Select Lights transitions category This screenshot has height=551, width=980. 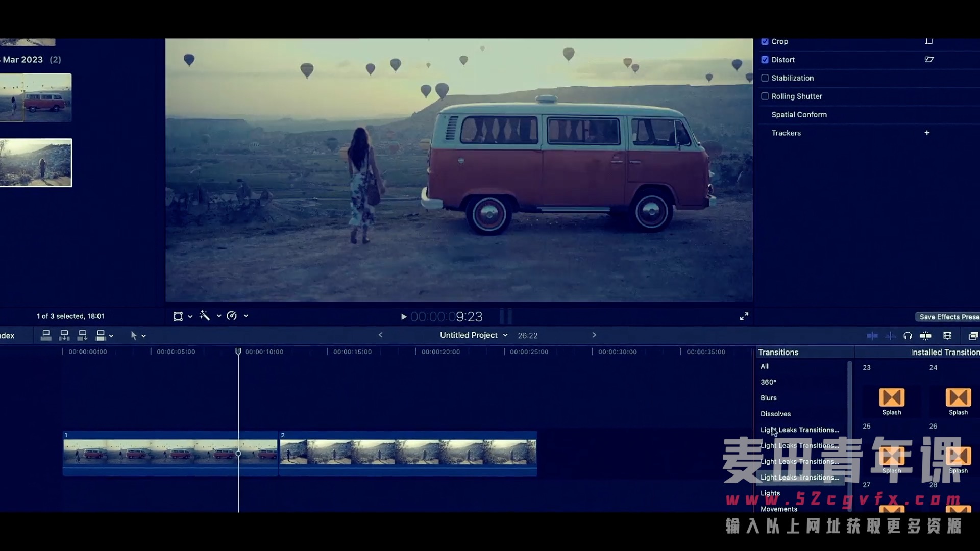click(x=770, y=493)
